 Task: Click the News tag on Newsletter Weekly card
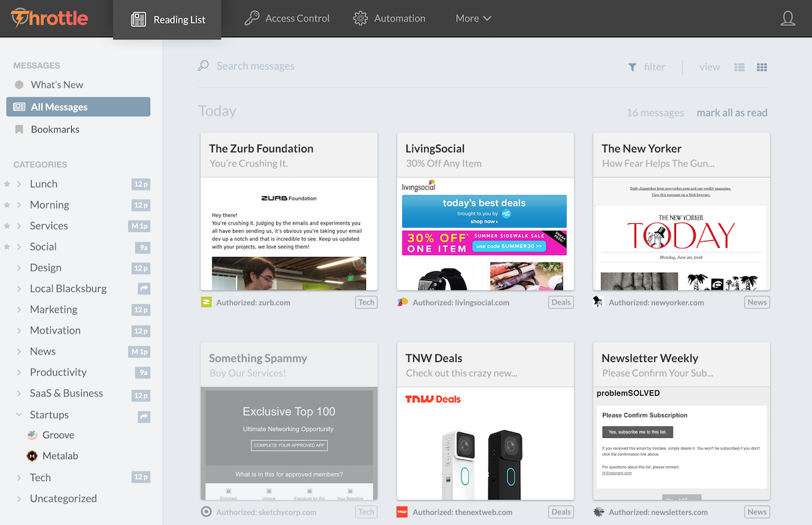[x=757, y=512]
